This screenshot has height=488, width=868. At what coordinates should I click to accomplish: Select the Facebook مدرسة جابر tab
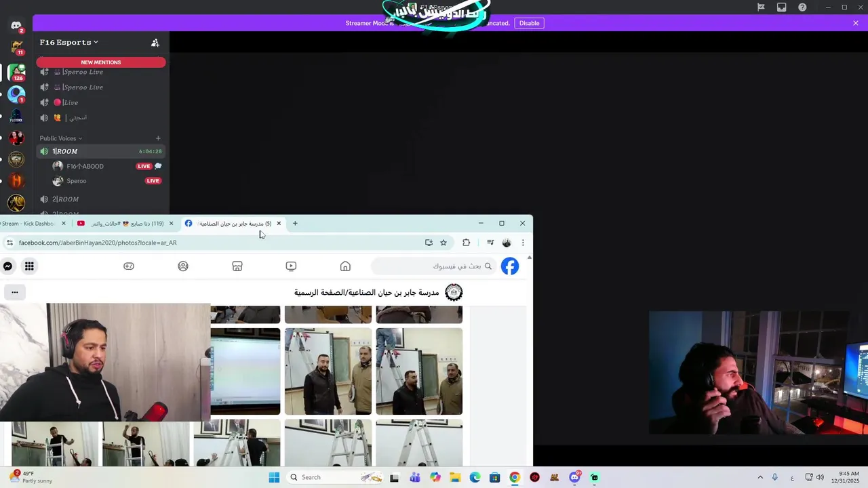233,224
